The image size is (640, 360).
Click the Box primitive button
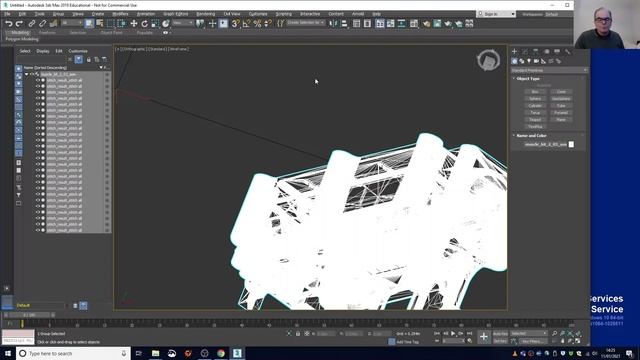pos(535,92)
